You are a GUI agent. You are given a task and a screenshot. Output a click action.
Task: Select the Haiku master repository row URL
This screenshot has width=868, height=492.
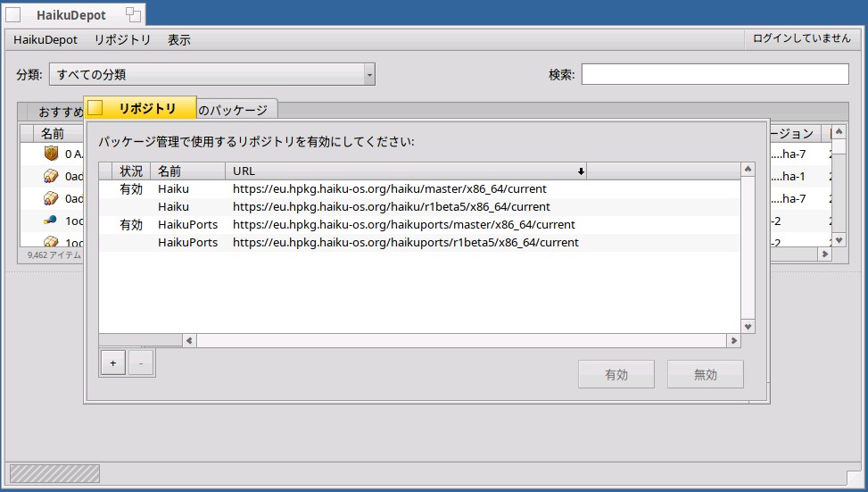389,189
